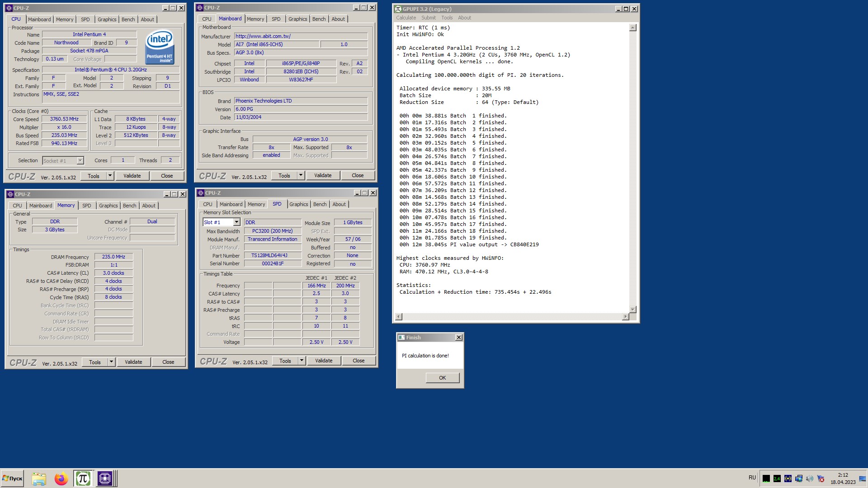Switch to Mainboard tab in top-left CPU-Z
Viewport: 868px width, 488px height.
[39, 19]
